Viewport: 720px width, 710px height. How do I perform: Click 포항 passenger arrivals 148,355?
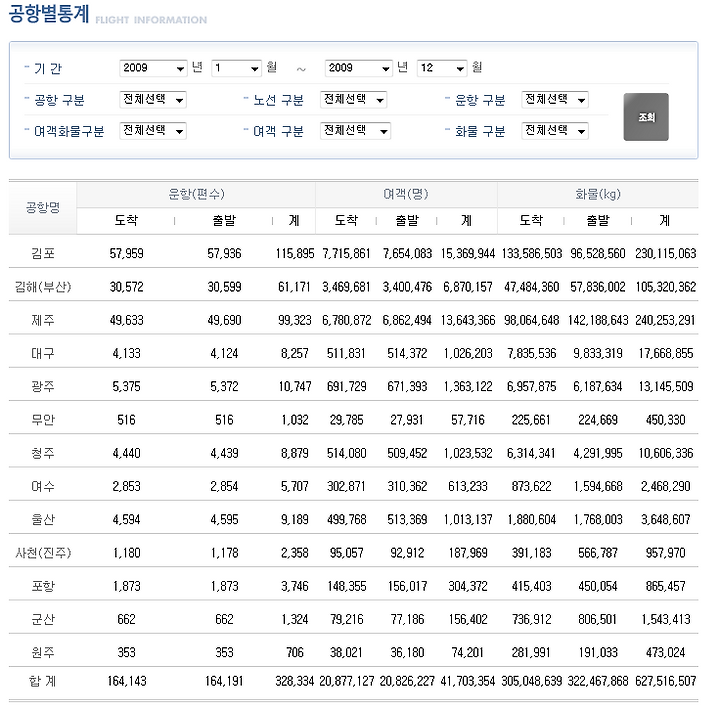(x=347, y=586)
